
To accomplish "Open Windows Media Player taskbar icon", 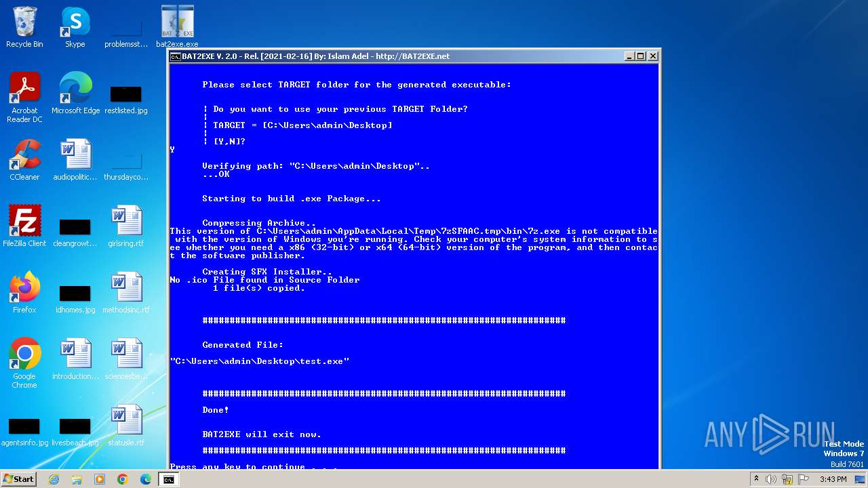I will 100,479.
